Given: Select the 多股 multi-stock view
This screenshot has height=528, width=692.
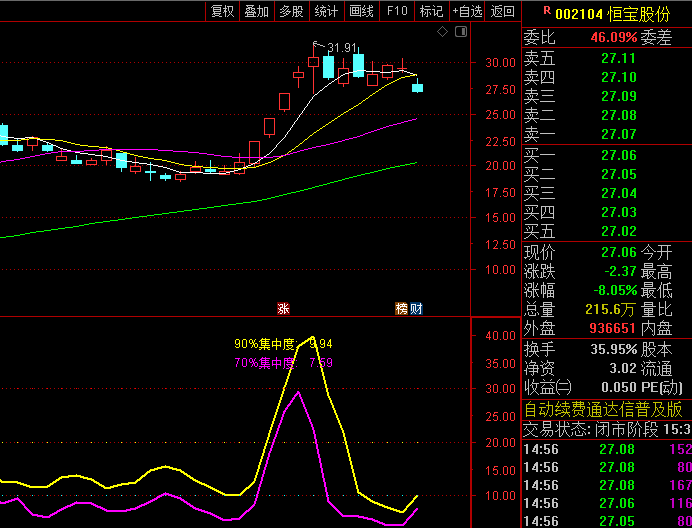Looking at the screenshot, I should 291,11.
